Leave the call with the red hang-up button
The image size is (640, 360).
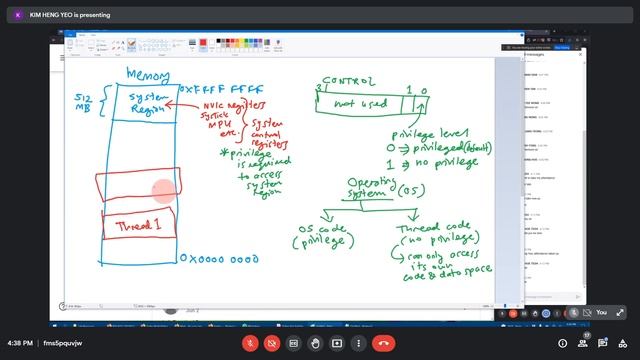coord(383,343)
